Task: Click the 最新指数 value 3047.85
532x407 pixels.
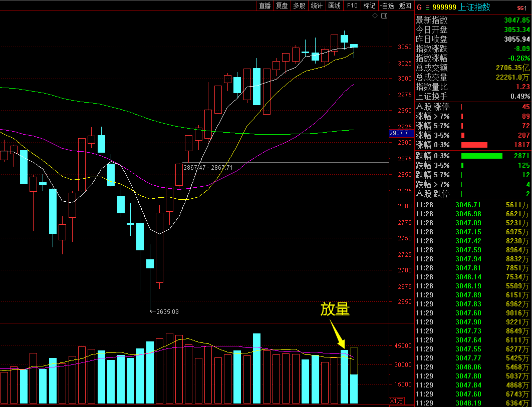Action: coord(517,20)
